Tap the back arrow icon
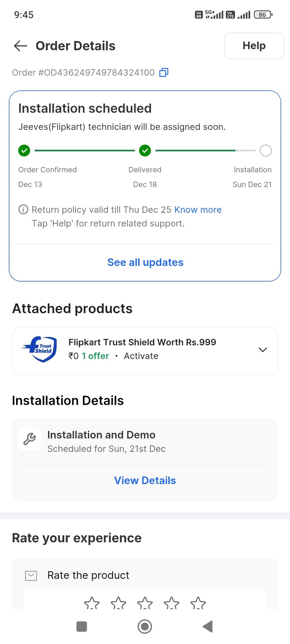 [x=21, y=46]
